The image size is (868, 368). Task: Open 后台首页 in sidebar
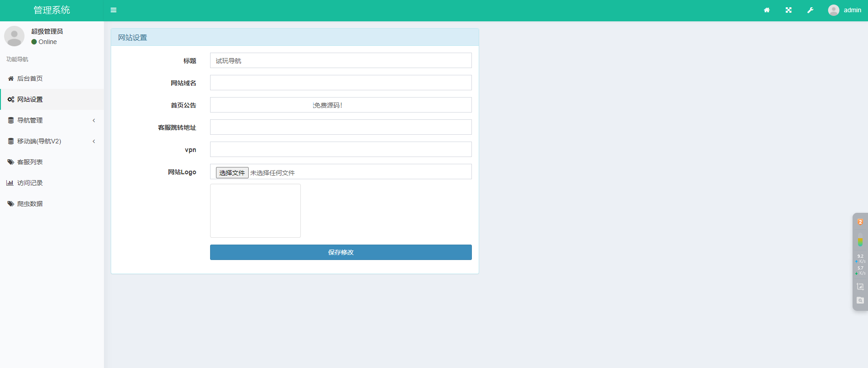coord(30,79)
